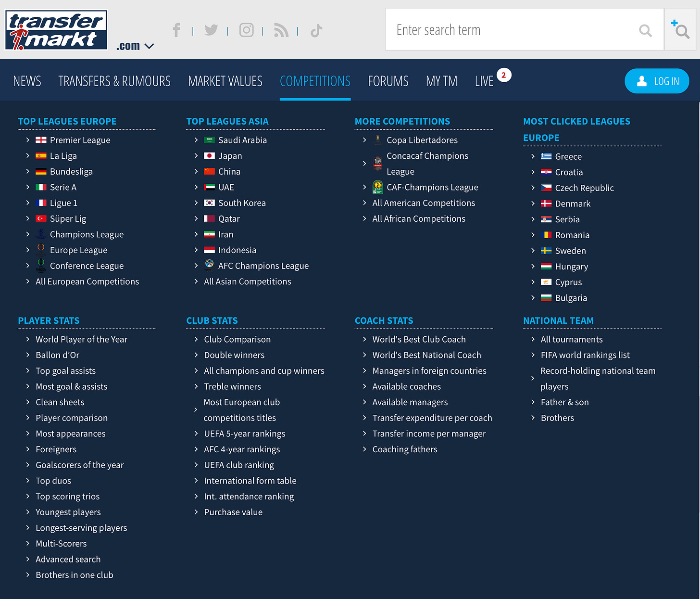
Task: Open the Indonesia league link
Action: [237, 250]
